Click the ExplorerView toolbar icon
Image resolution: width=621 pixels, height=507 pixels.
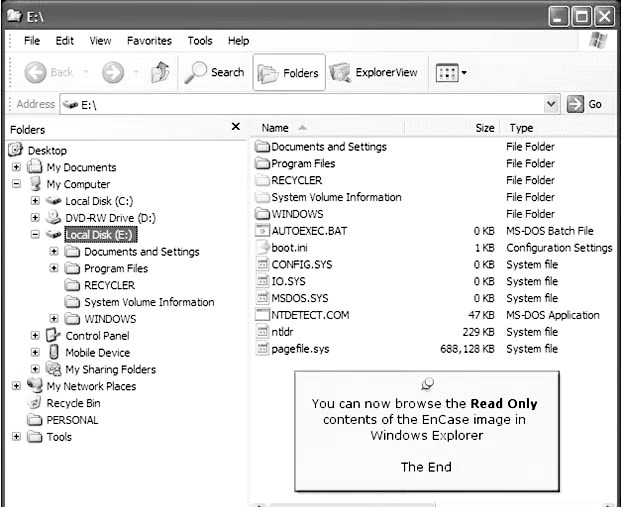374,73
